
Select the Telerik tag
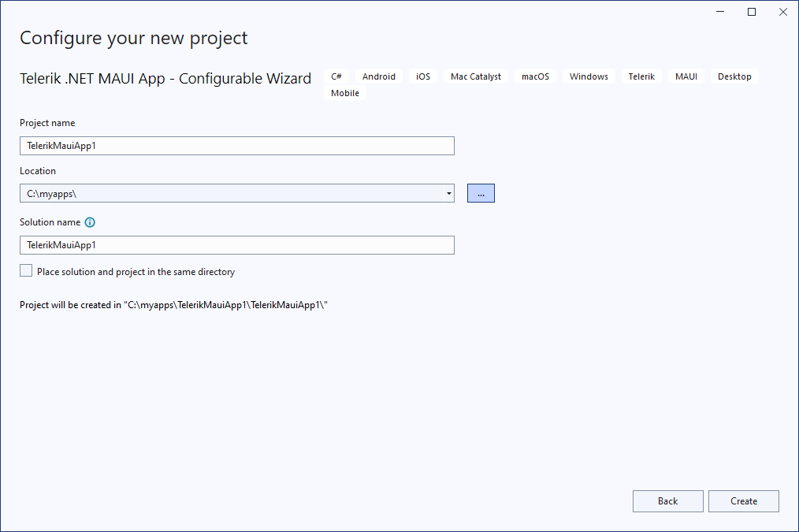click(641, 76)
